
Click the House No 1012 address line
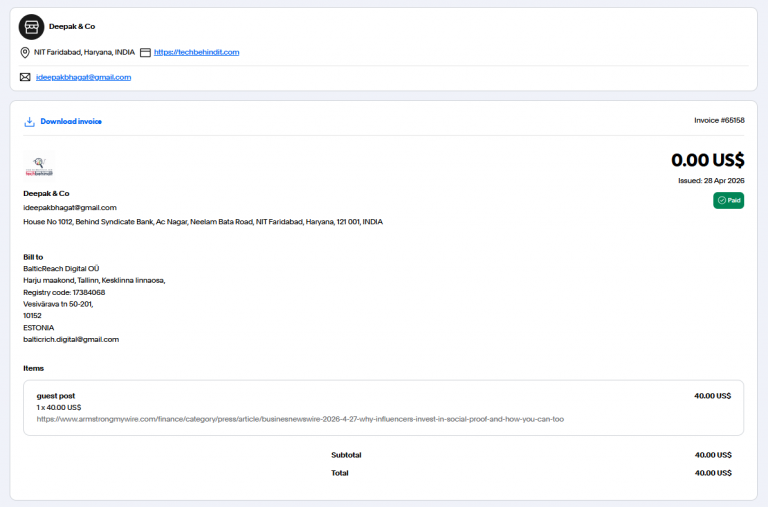pos(203,222)
